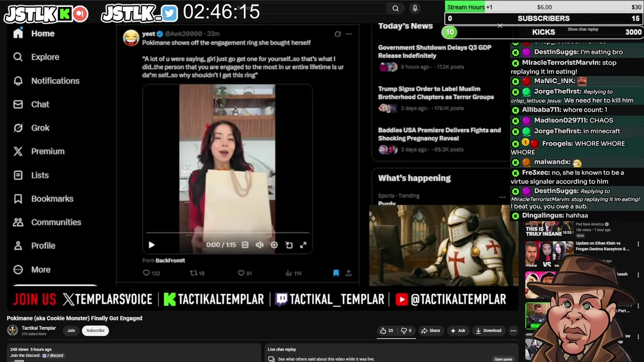Open tweet video settings gear

pyautogui.click(x=274, y=245)
